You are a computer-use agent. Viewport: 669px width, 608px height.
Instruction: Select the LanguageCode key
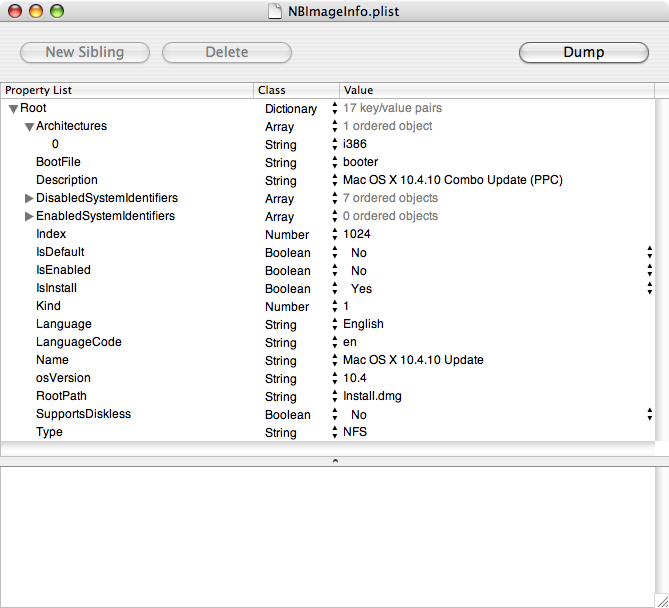point(79,342)
